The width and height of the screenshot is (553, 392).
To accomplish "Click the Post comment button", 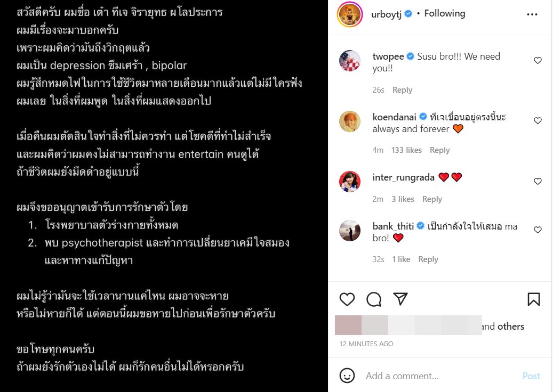I will point(531,376).
